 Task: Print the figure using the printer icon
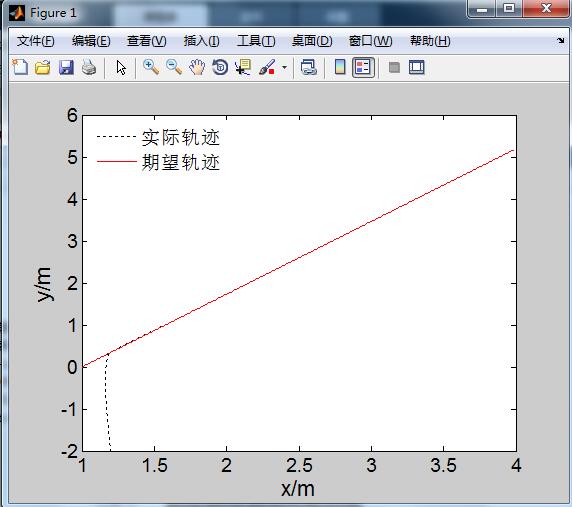89,67
